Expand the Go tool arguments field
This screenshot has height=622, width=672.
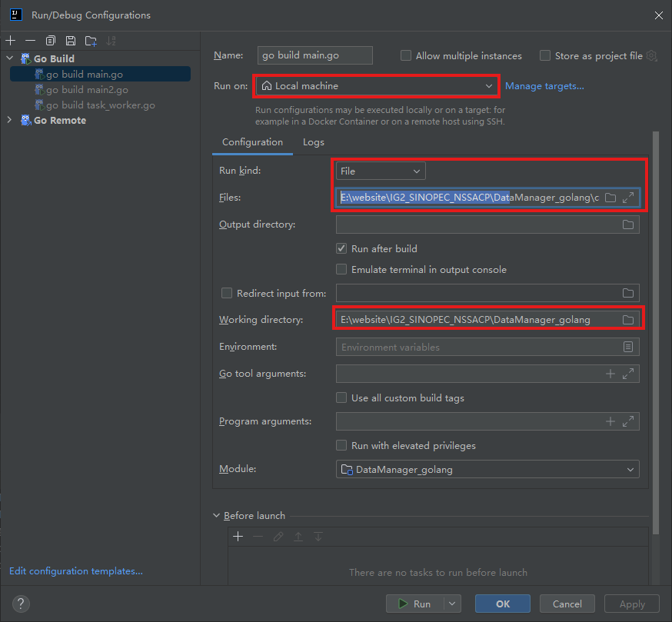tap(628, 374)
